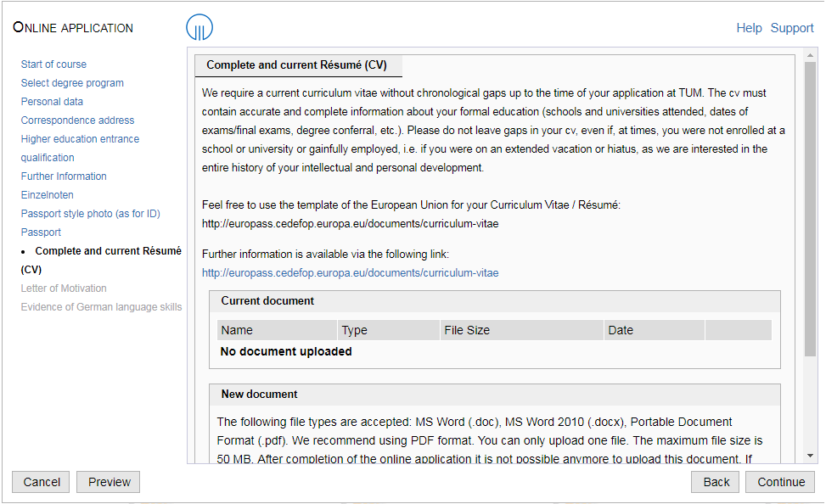Open the Further Information step
Image resolution: width=826 pixels, height=504 pixels.
pos(64,176)
